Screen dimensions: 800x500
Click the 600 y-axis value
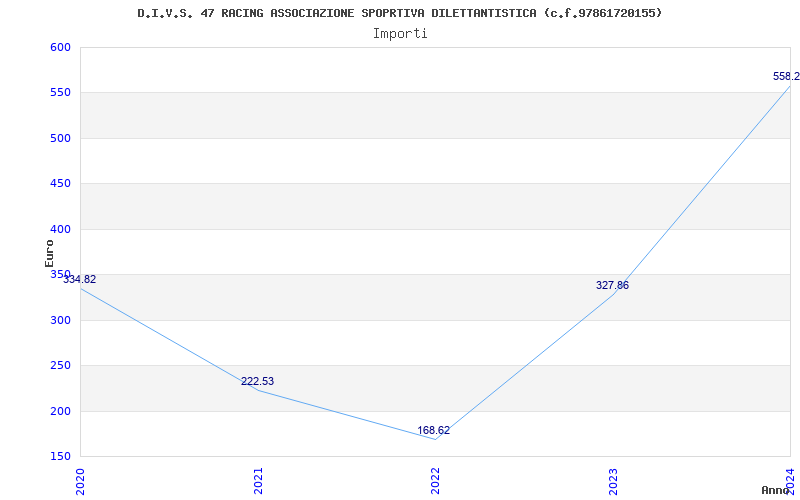60,47
